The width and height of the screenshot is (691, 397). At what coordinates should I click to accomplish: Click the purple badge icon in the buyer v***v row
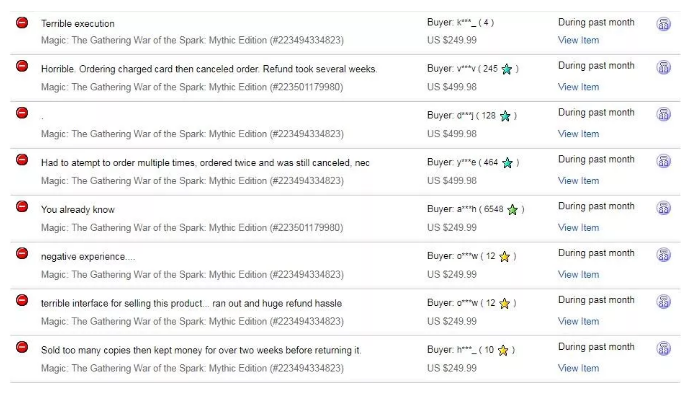click(x=663, y=67)
